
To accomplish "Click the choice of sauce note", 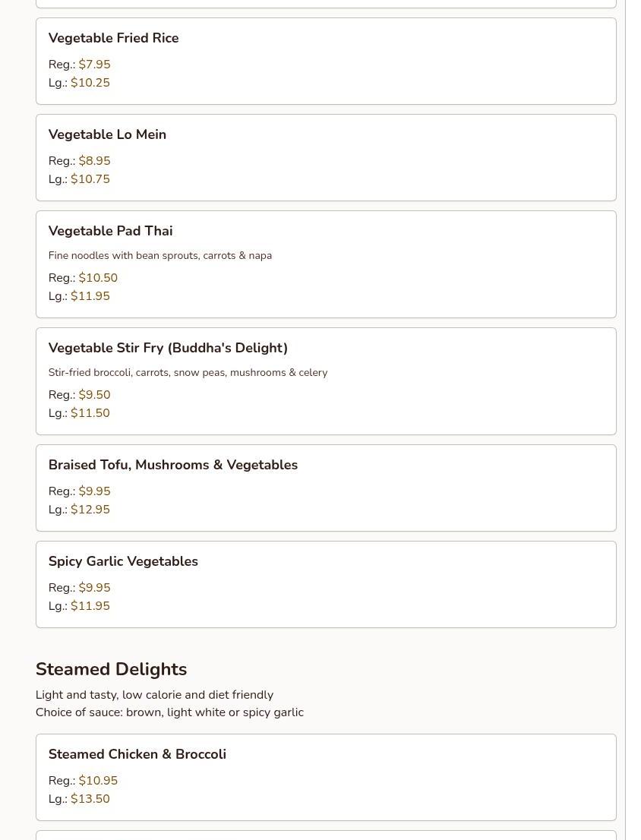I will tap(169, 712).
